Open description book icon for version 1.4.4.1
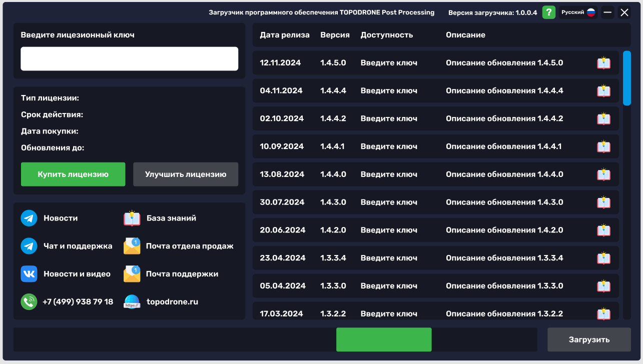Screen dimensions: 643x364 [x=603, y=146]
